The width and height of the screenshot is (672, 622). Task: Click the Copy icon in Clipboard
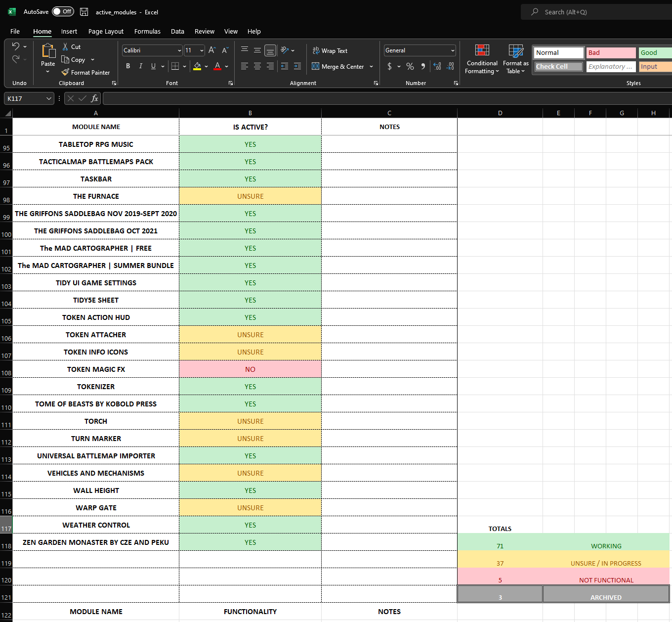click(65, 60)
